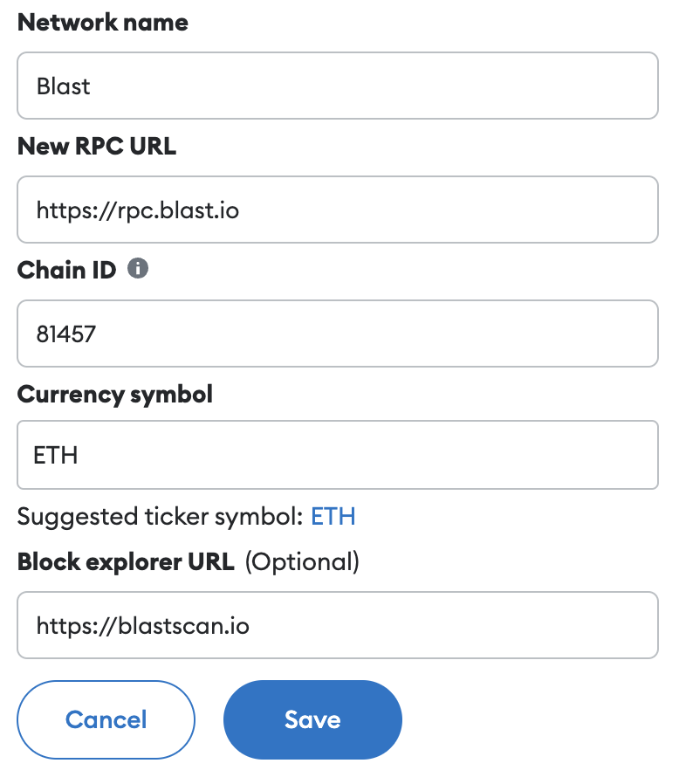Click the "Network name" label
This screenshot has height=784, width=679.
point(103,23)
